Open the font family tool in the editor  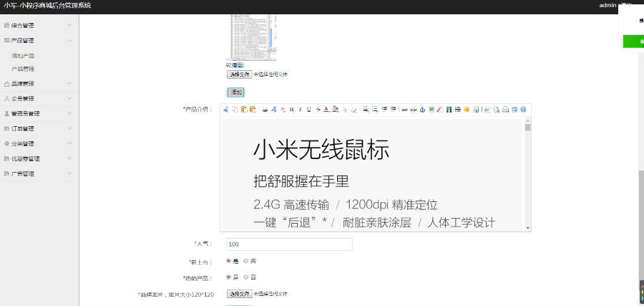point(273,110)
